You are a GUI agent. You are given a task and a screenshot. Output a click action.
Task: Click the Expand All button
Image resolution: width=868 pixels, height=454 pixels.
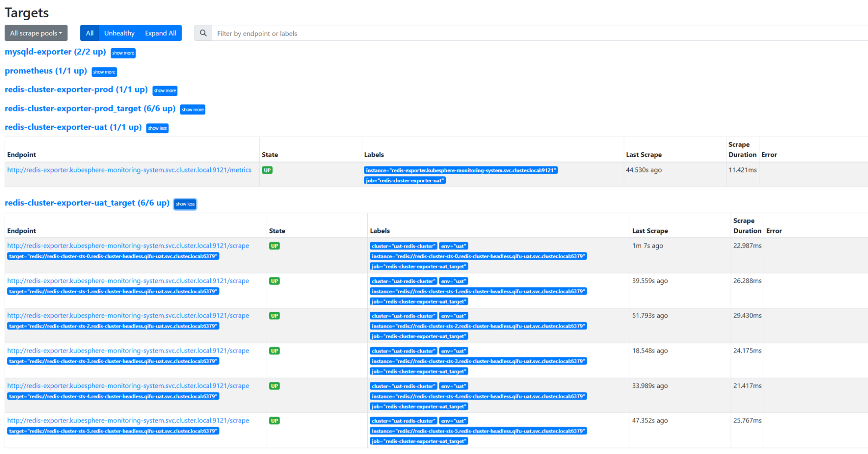pyautogui.click(x=161, y=33)
